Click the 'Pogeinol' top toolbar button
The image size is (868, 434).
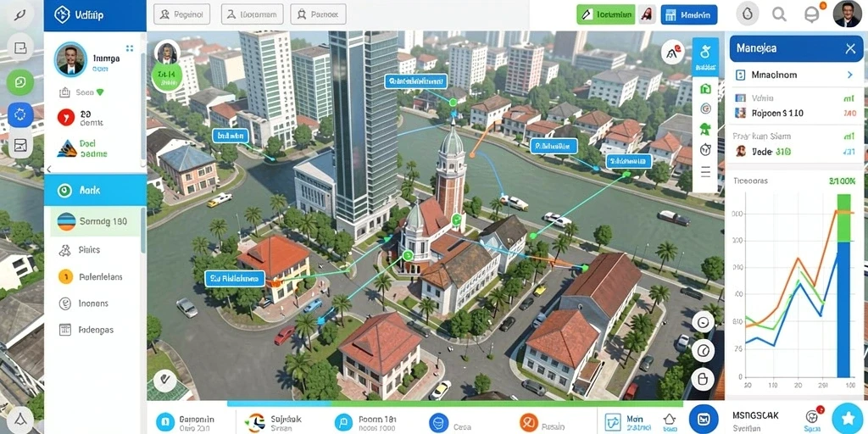click(181, 14)
